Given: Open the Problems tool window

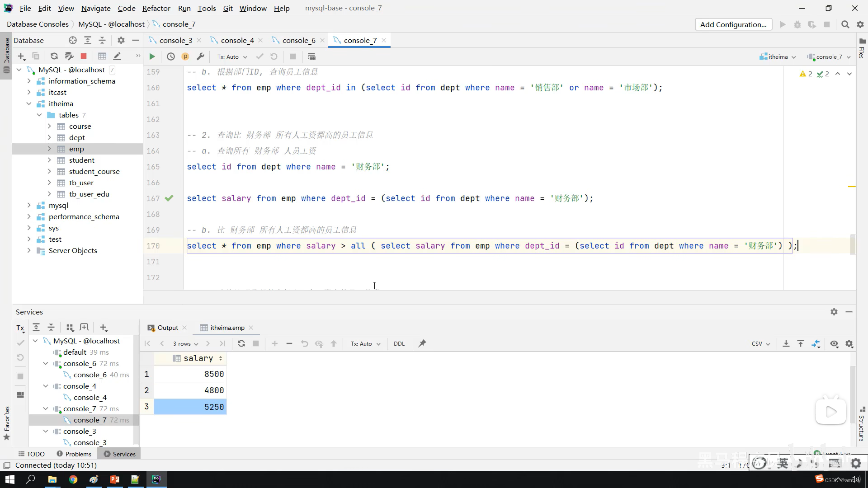Looking at the screenshot, I should 74,454.
